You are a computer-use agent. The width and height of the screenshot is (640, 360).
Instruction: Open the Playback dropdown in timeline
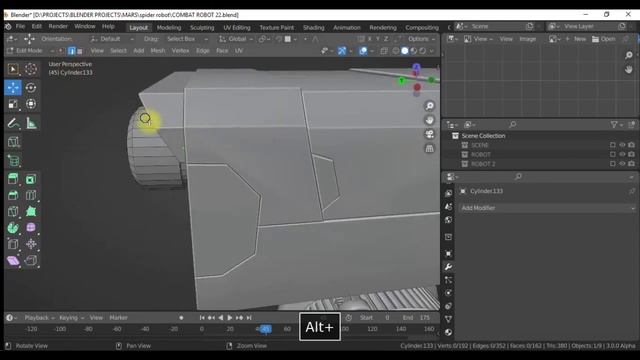39,318
